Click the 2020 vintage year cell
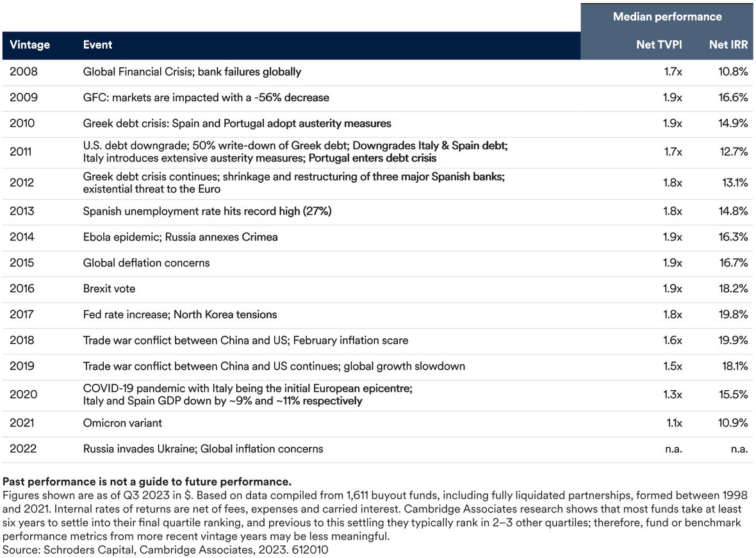This screenshot has width=756, height=558. [x=23, y=395]
